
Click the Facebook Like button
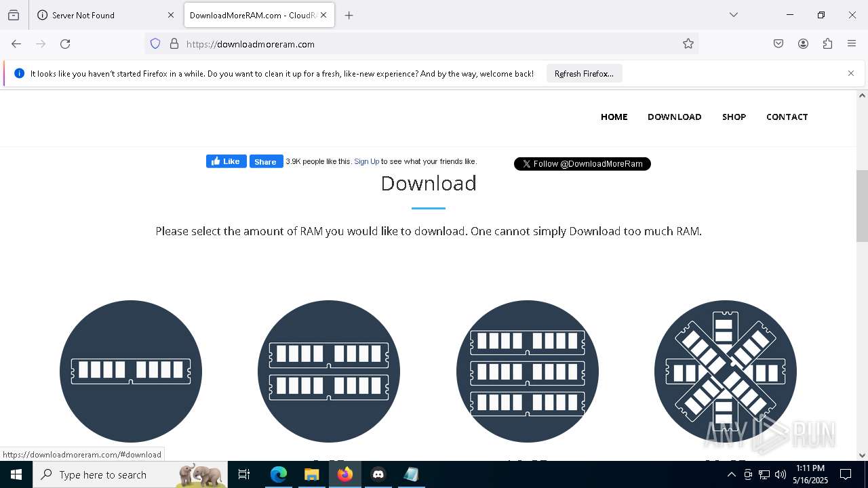226,161
